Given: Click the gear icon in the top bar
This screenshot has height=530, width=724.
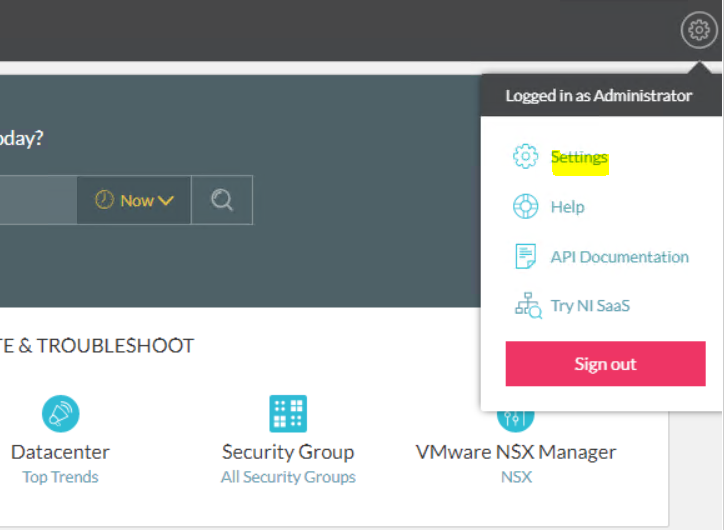Looking at the screenshot, I should 698,31.
